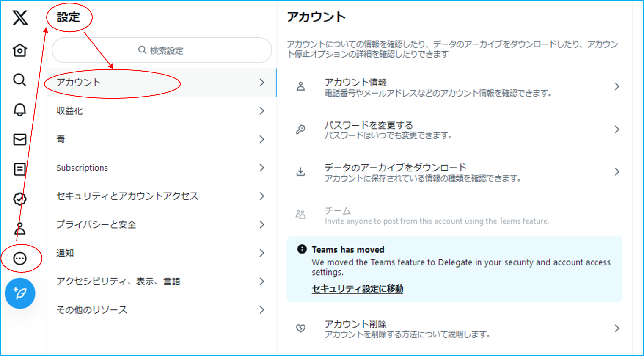Open データのアーカイブをダウンロード option
The height and width of the screenshot is (356, 644).
(455, 172)
